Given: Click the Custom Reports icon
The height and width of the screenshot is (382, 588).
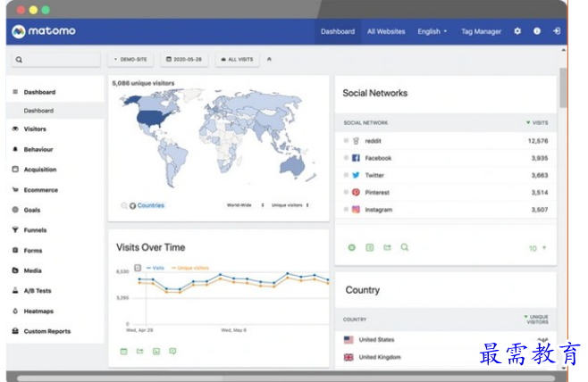Looking at the screenshot, I should (x=15, y=331).
